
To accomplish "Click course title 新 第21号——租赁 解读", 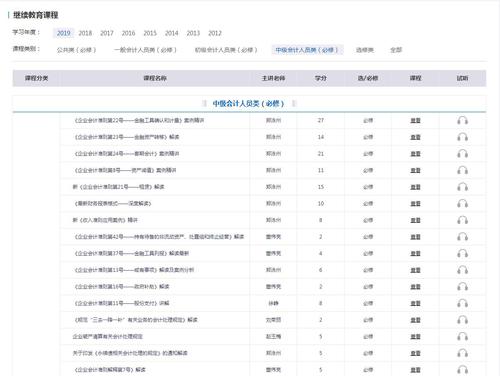I will (119, 187).
